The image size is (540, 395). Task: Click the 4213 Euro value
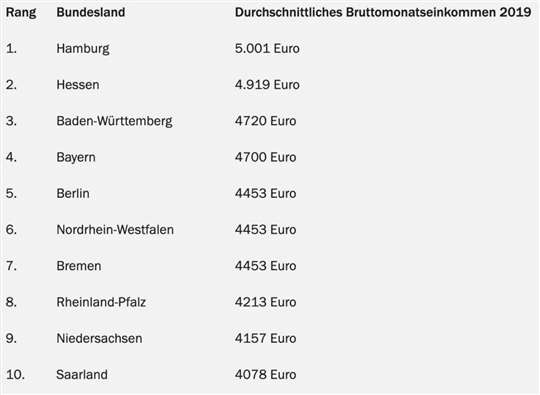[x=266, y=302]
